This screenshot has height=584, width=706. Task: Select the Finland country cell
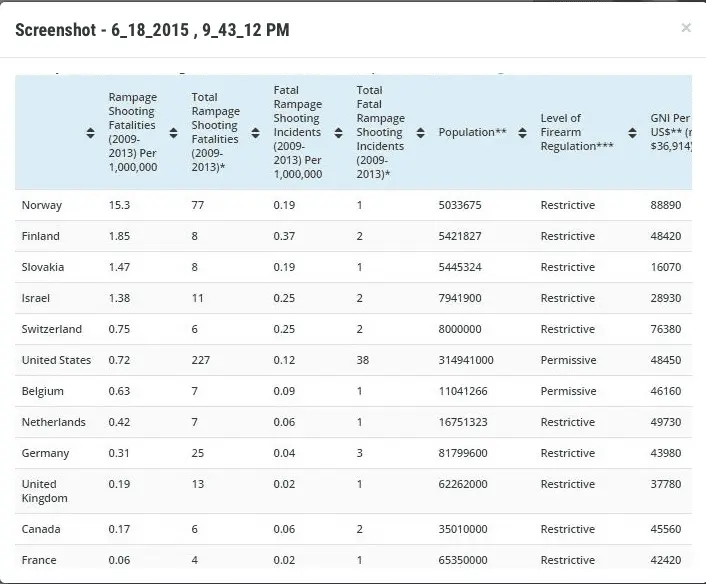coord(41,236)
